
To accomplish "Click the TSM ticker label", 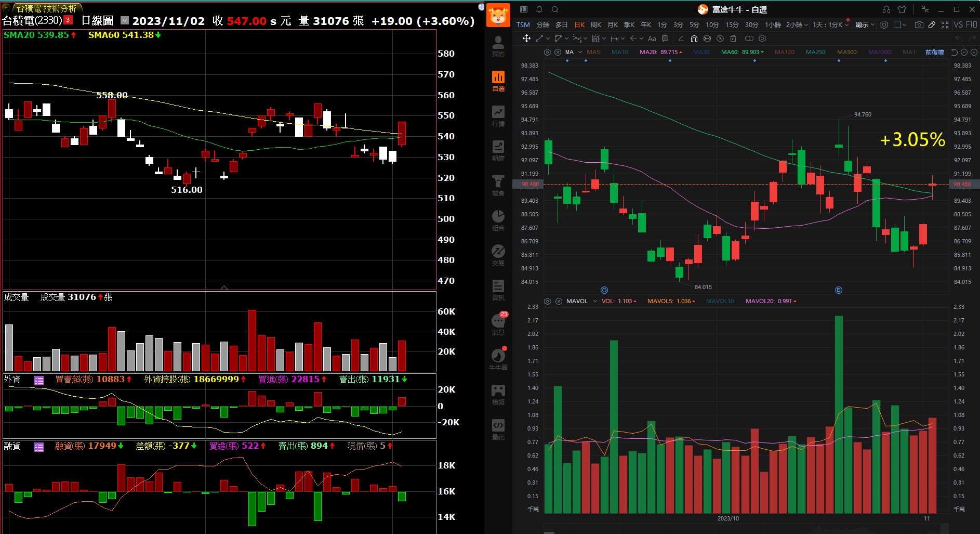I will (x=523, y=25).
